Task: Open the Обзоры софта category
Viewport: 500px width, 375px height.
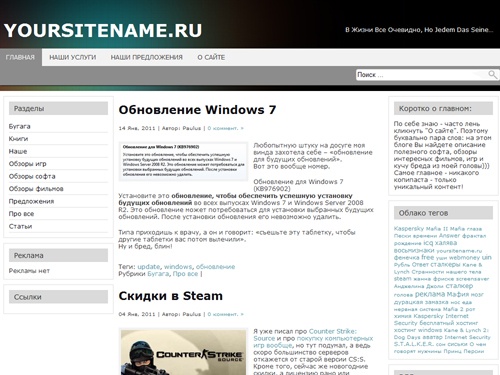Action: (x=32, y=176)
